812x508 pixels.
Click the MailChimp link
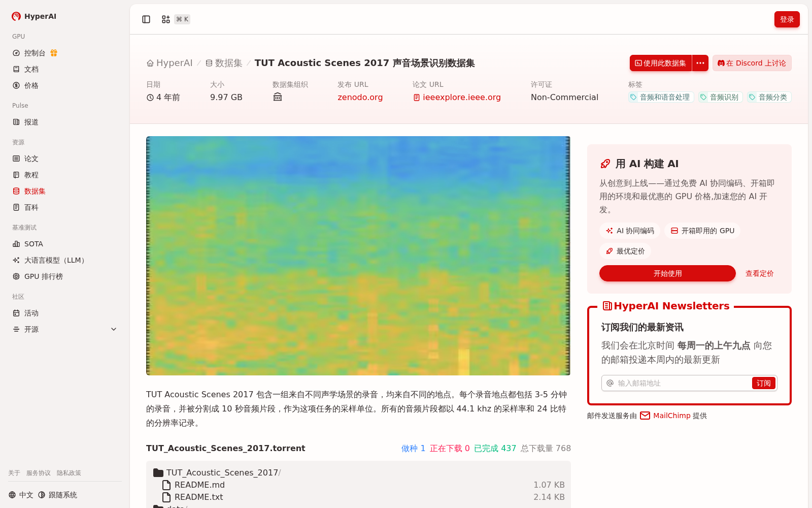coord(672,416)
